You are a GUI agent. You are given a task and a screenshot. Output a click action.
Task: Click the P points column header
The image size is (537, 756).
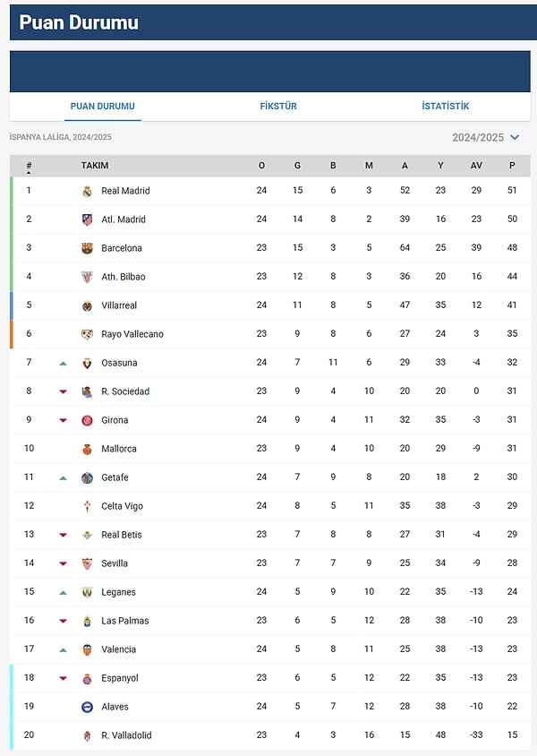(512, 166)
